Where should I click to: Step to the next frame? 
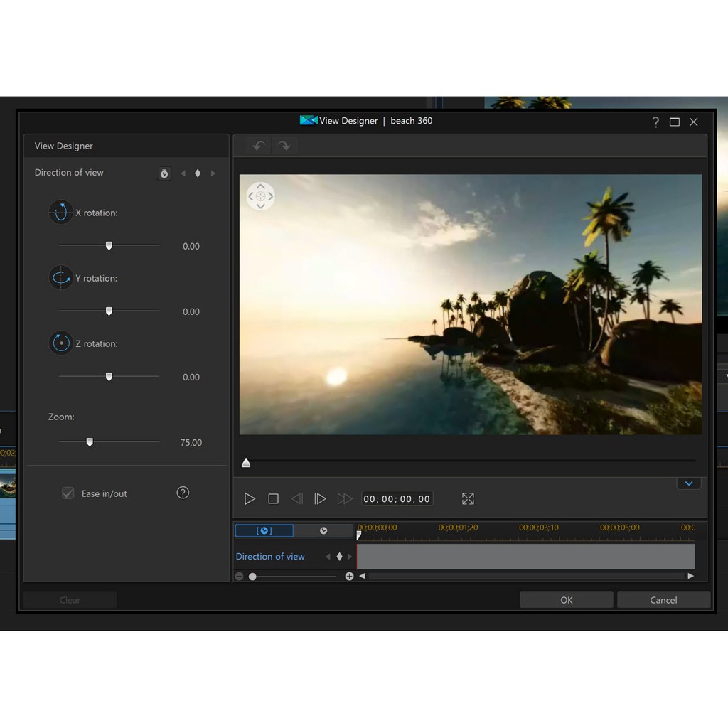321,499
